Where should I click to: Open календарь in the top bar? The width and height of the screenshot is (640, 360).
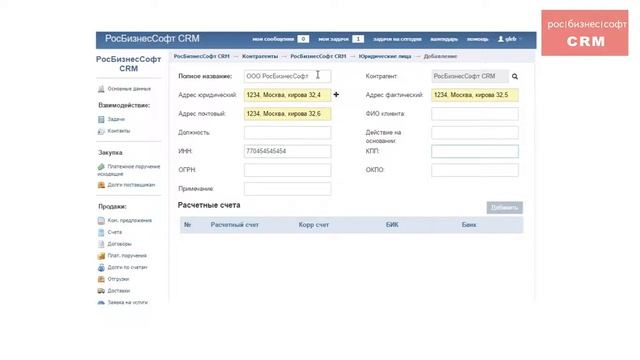pyautogui.click(x=444, y=39)
